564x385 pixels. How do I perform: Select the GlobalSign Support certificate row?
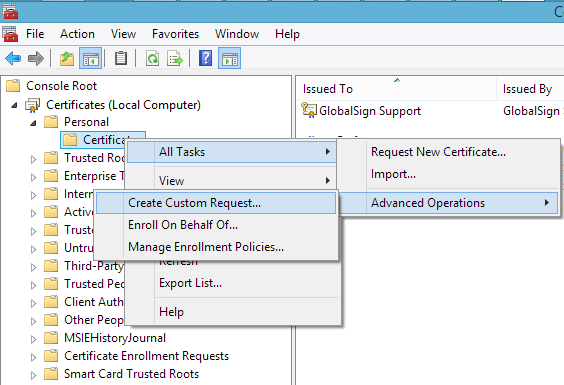(x=431, y=110)
